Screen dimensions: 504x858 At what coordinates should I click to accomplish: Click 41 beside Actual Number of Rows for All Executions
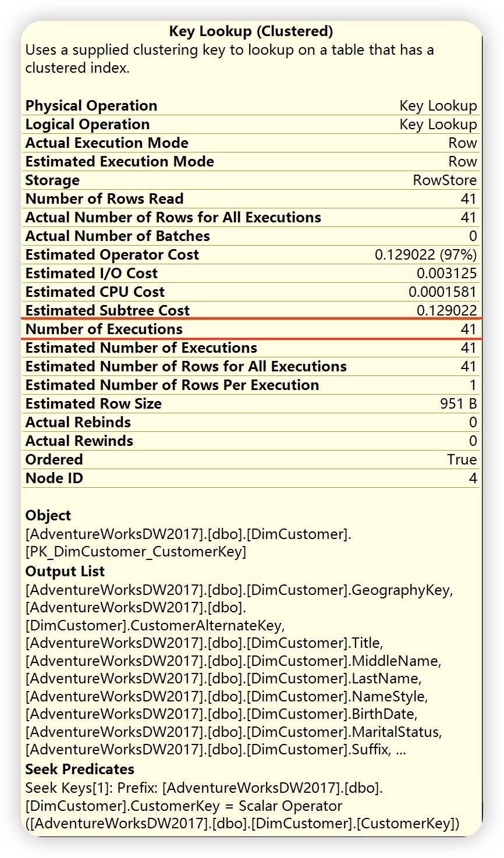pos(468,218)
